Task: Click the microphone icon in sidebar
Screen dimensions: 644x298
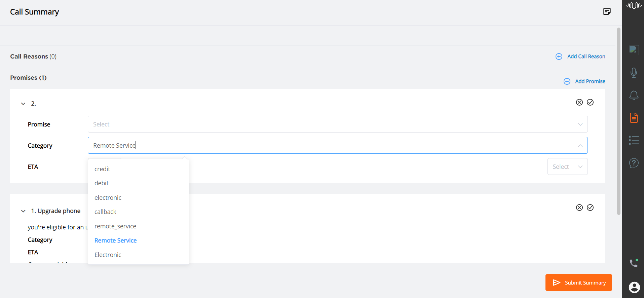Action: tap(634, 73)
